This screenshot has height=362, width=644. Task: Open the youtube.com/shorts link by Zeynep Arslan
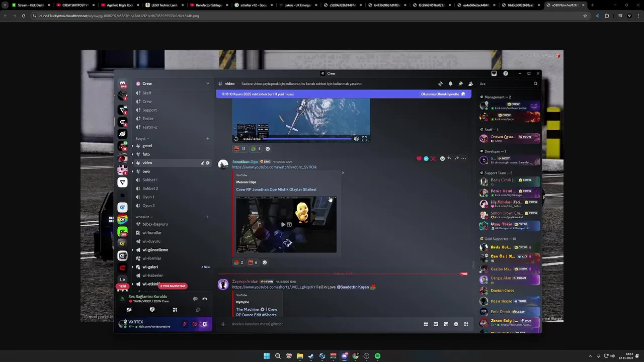point(274,287)
